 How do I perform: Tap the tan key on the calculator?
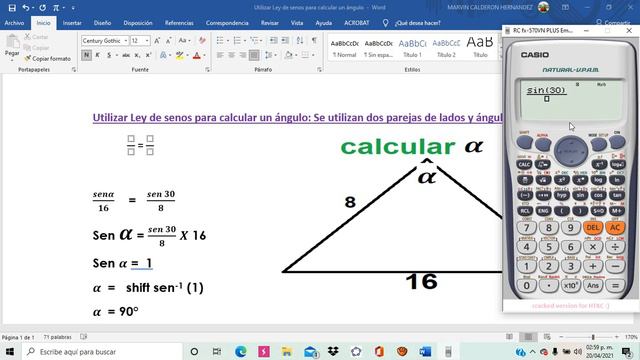(x=617, y=195)
